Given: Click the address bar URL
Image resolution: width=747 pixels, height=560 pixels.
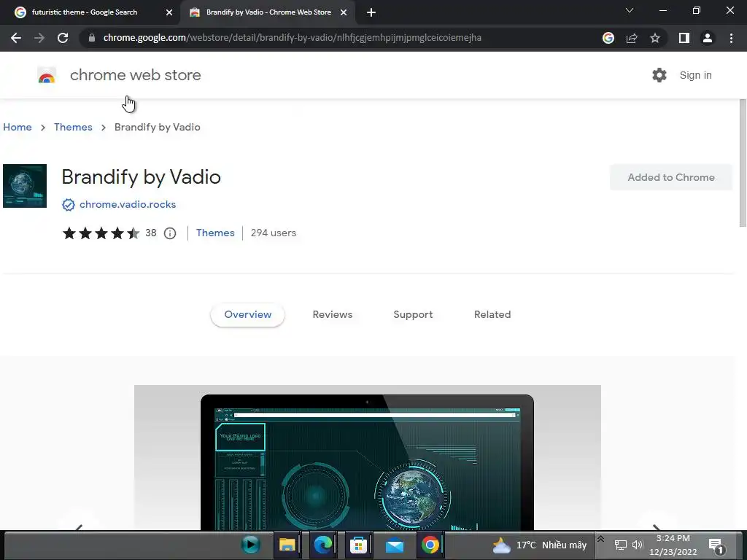Looking at the screenshot, I should click(292, 38).
